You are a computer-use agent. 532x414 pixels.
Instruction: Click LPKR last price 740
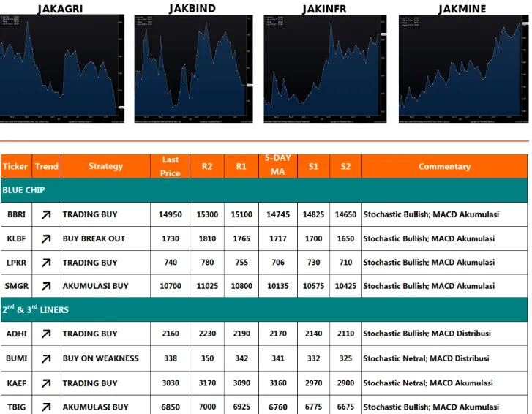pos(171,263)
